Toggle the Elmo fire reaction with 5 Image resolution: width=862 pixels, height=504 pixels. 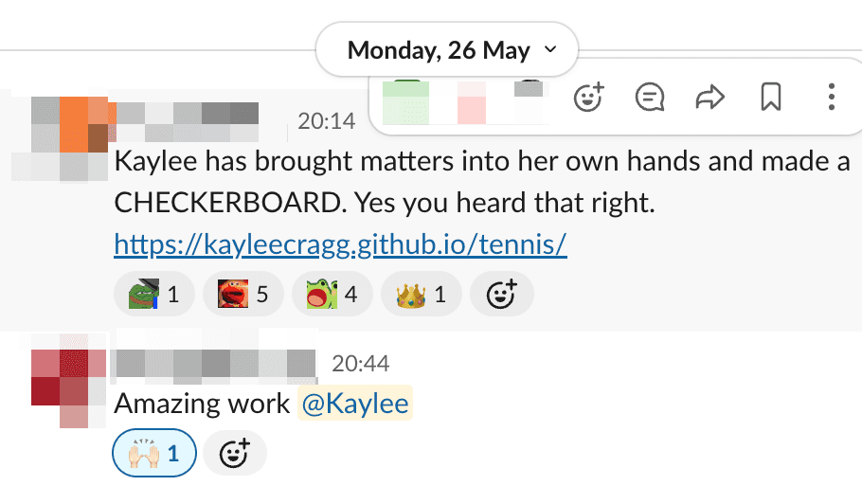(x=243, y=296)
